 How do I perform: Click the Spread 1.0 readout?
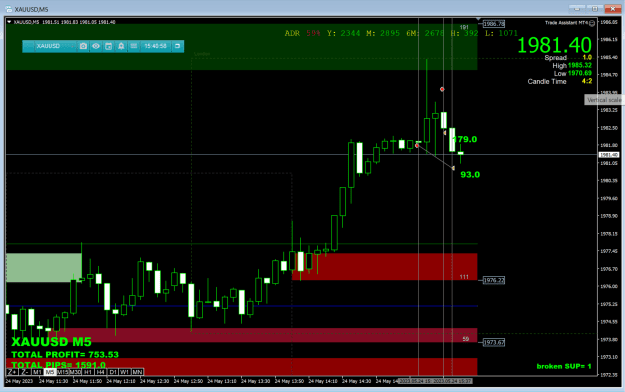(x=568, y=57)
